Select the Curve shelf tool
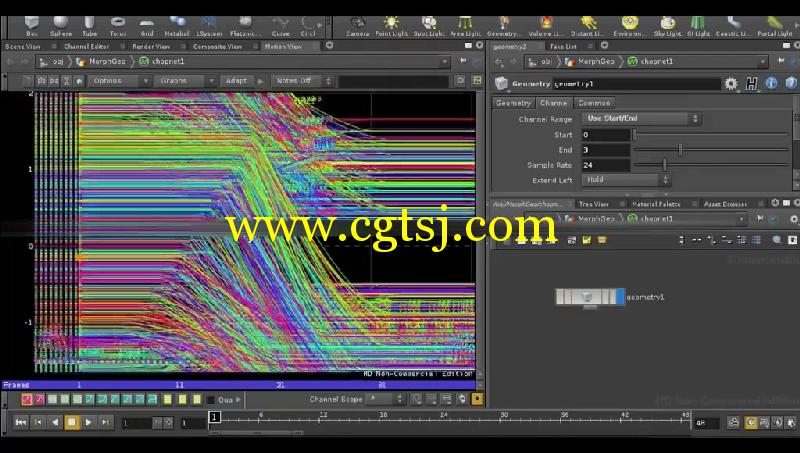 click(281, 26)
